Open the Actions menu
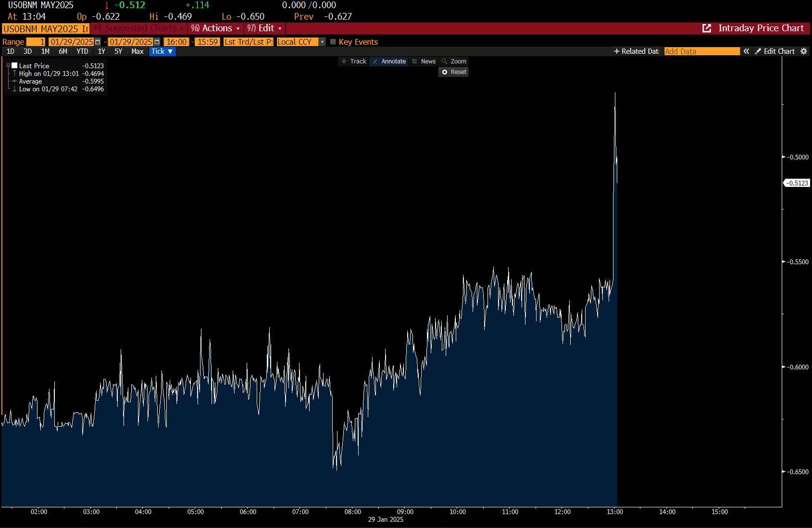812x528 pixels. [215, 28]
